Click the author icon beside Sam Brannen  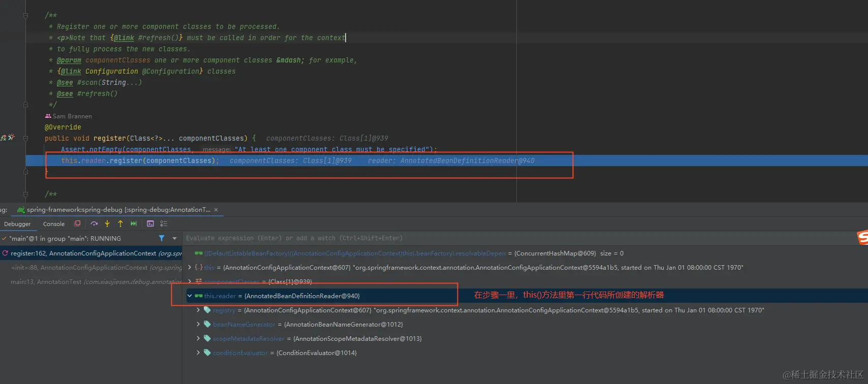tap(48, 116)
